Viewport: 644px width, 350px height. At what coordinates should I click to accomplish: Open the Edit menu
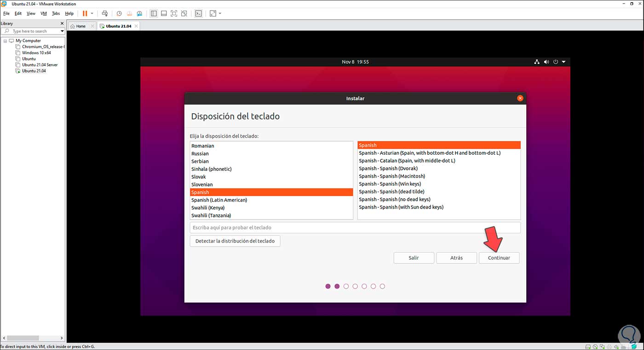point(18,13)
